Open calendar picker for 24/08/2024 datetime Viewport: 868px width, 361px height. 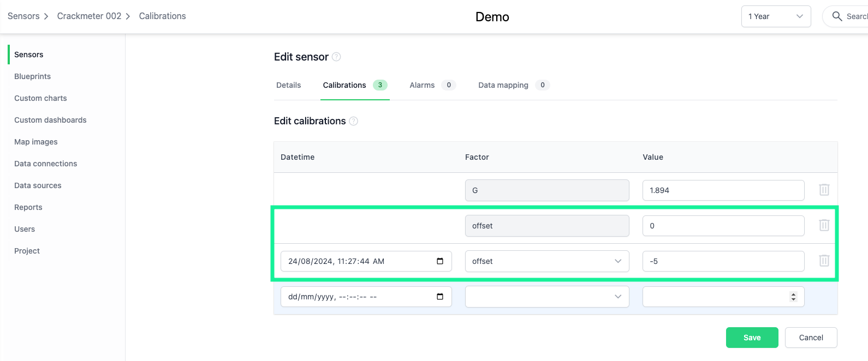coord(440,261)
